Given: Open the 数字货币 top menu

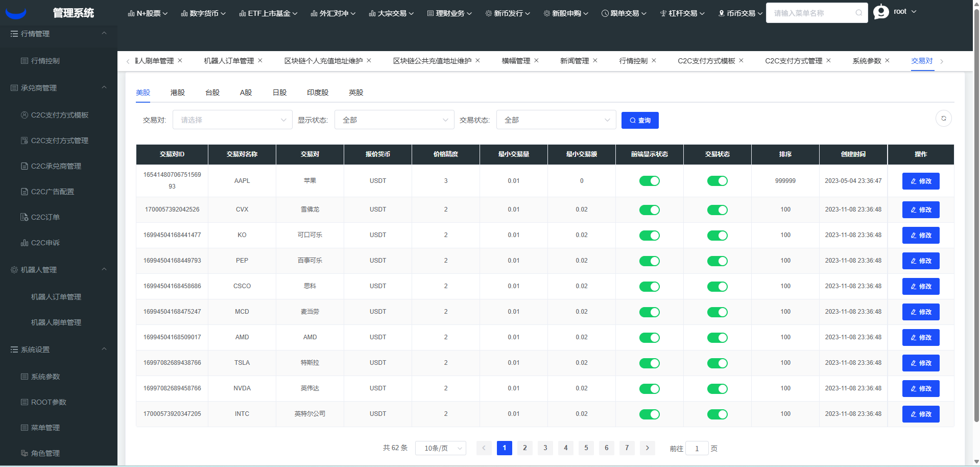Looking at the screenshot, I should point(203,13).
